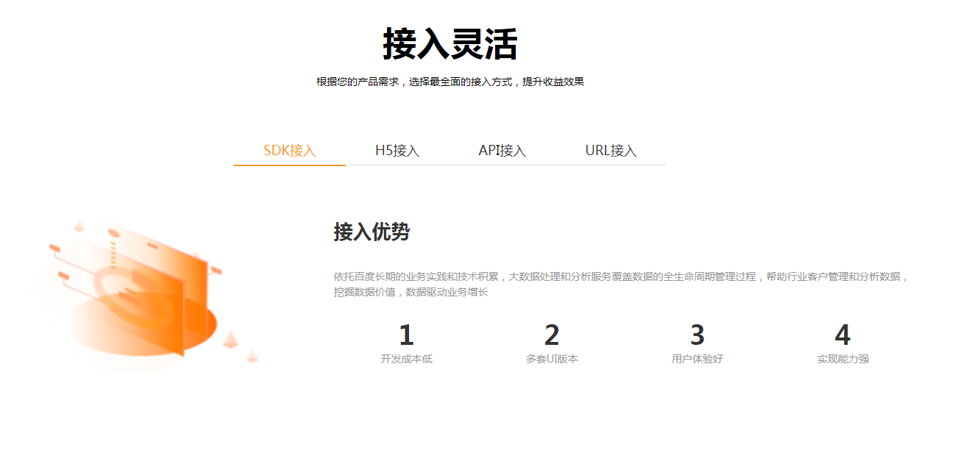This screenshot has width=980, height=450.
Task: Click the large number 3 advantage
Action: [x=697, y=336]
